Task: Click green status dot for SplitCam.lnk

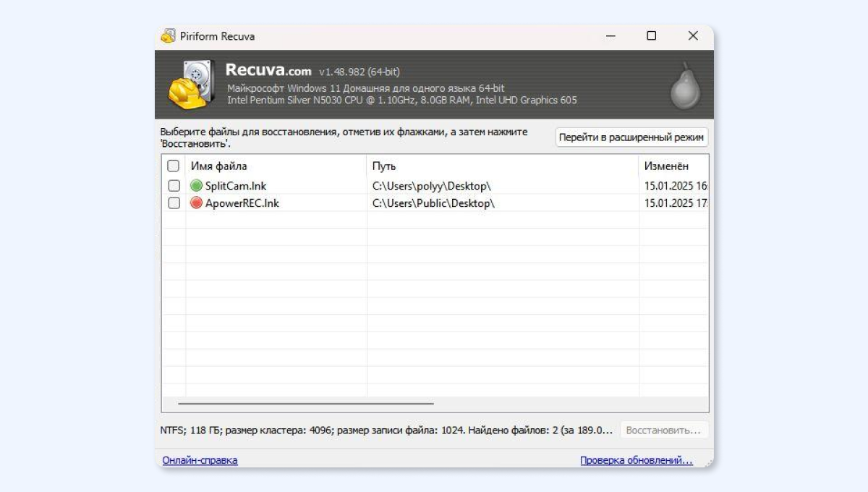Action: point(196,186)
